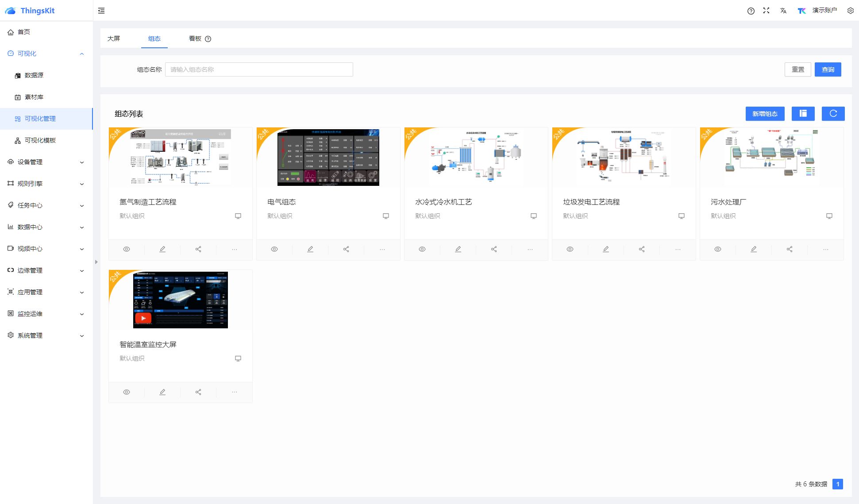Open the 看板 tab
859x504 pixels.
click(195, 38)
